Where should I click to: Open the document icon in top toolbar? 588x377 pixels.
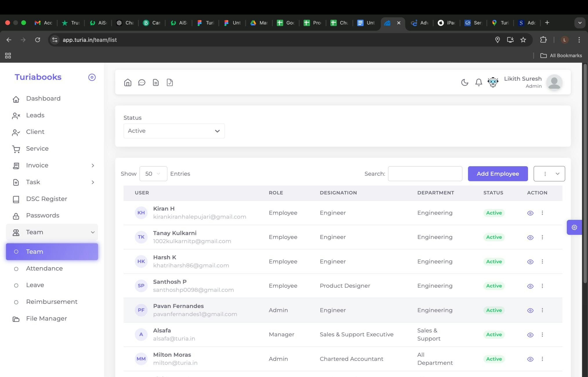(156, 83)
